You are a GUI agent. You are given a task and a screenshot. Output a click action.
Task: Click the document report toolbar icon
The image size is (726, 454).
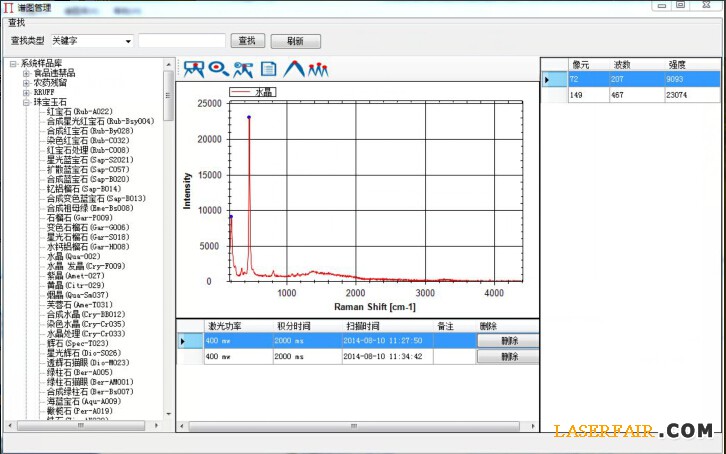[268, 68]
